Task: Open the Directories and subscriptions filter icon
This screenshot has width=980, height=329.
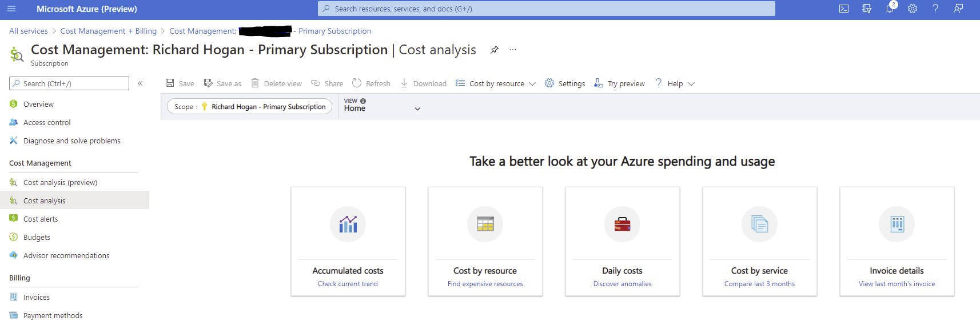Action: click(x=867, y=9)
